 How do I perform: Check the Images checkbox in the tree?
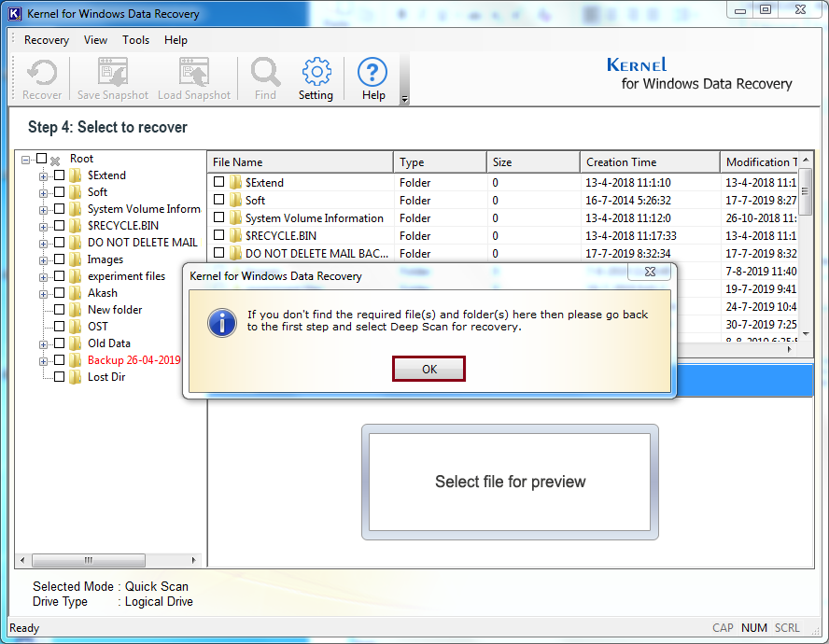(x=59, y=259)
